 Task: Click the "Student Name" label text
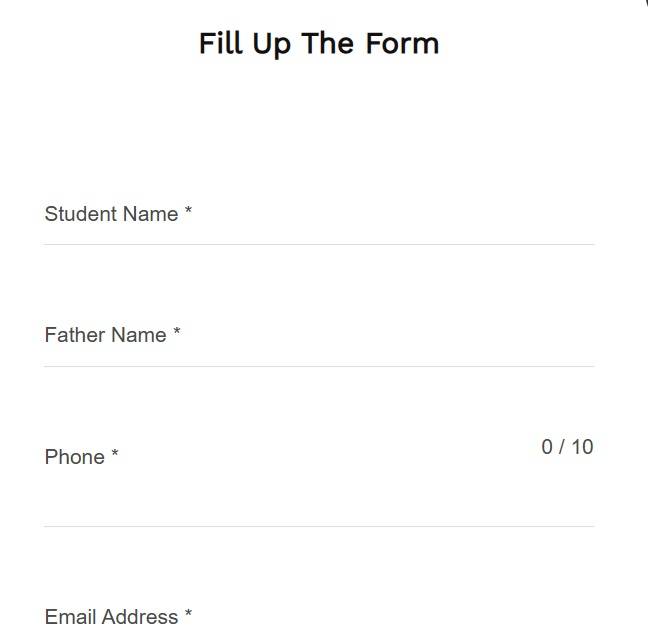tap(111, 214)
